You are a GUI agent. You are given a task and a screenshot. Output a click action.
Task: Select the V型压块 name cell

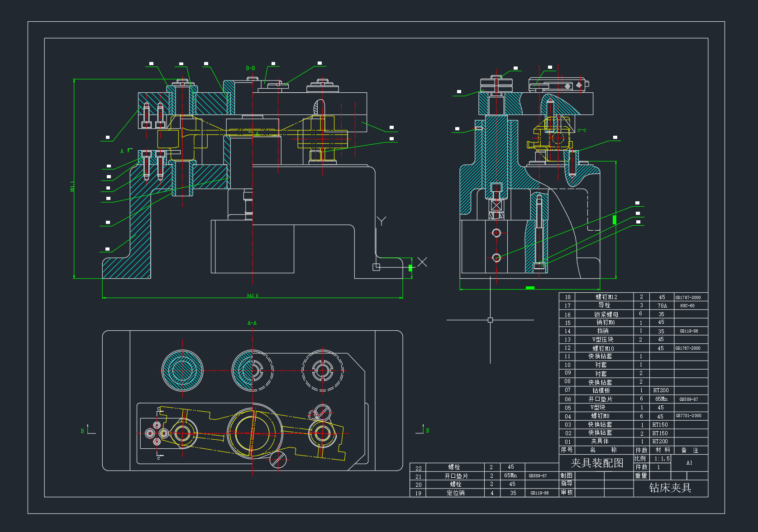click(x=603, y=339)
